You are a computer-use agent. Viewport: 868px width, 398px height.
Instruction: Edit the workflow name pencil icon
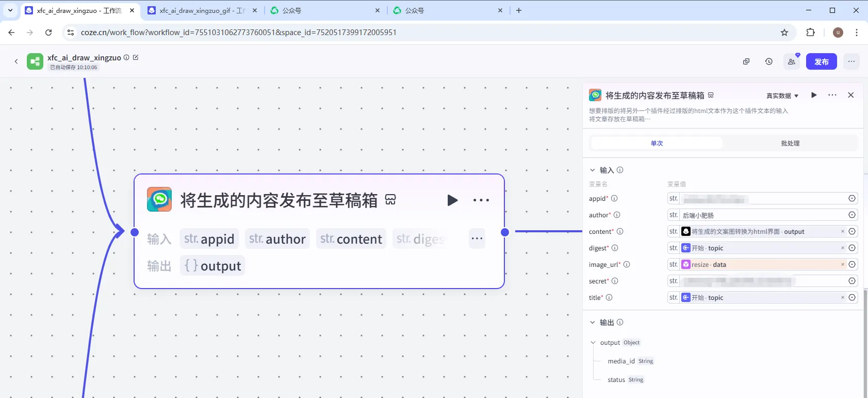(x=136, y=57)
